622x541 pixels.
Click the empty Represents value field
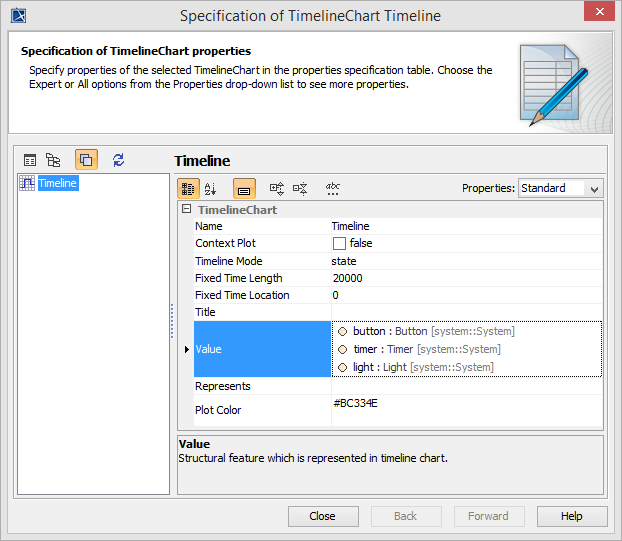coord(466,386)
